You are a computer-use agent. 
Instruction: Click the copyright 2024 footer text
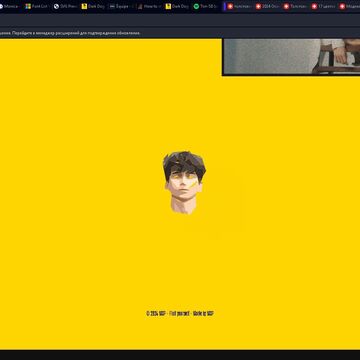[156, 314]
